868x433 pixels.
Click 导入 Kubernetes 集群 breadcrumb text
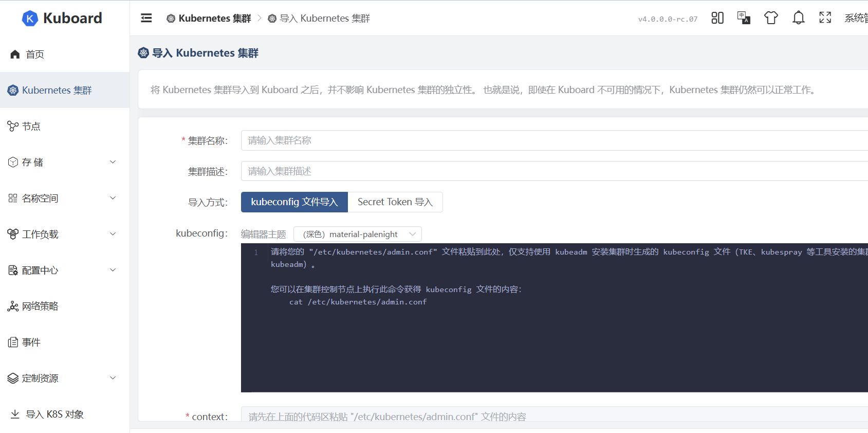[x=325, y=19]
